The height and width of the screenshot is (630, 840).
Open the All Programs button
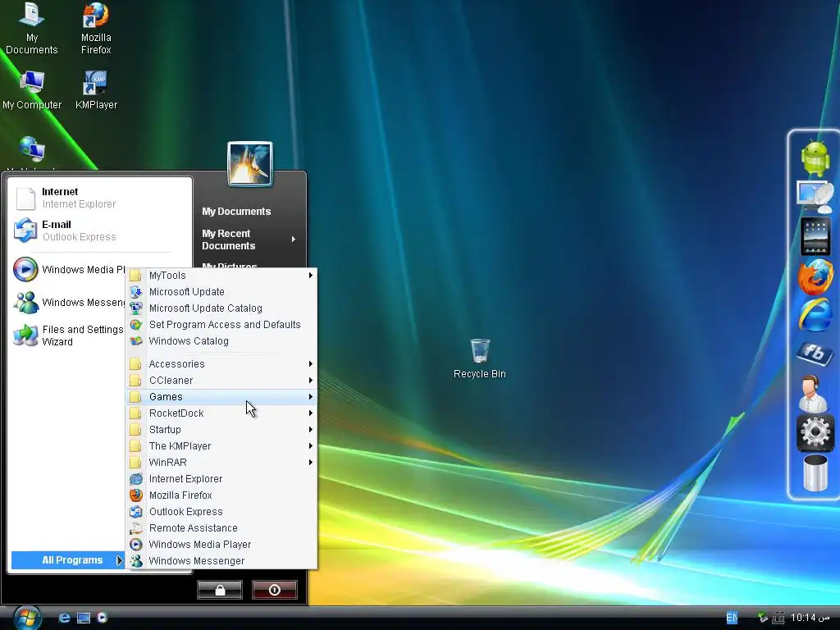click(x=68, y=560)
